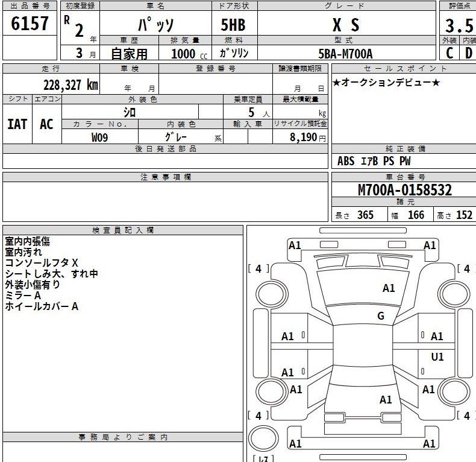Click the displacement value 1000 cc

click(189, 54)
